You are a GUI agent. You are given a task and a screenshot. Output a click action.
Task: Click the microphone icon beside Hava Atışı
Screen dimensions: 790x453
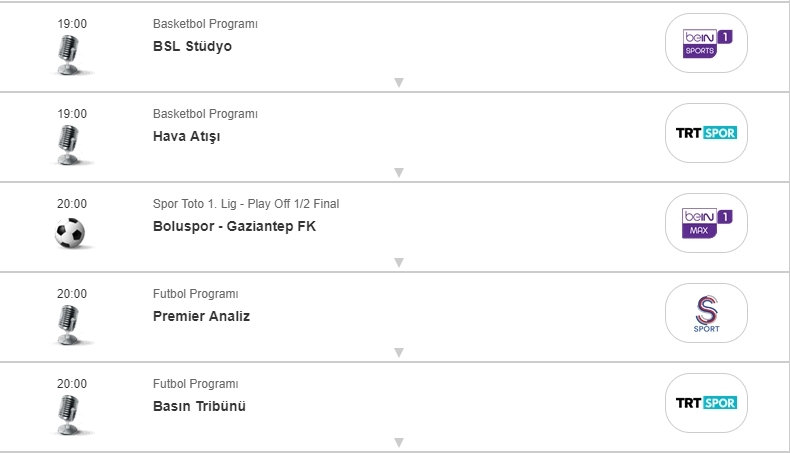click(x=70, y=144)
